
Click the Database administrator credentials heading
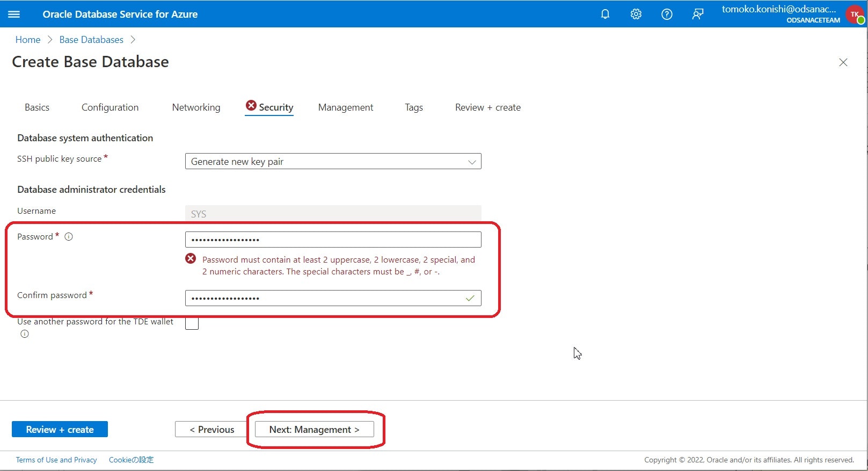click(x=91, y=190)
